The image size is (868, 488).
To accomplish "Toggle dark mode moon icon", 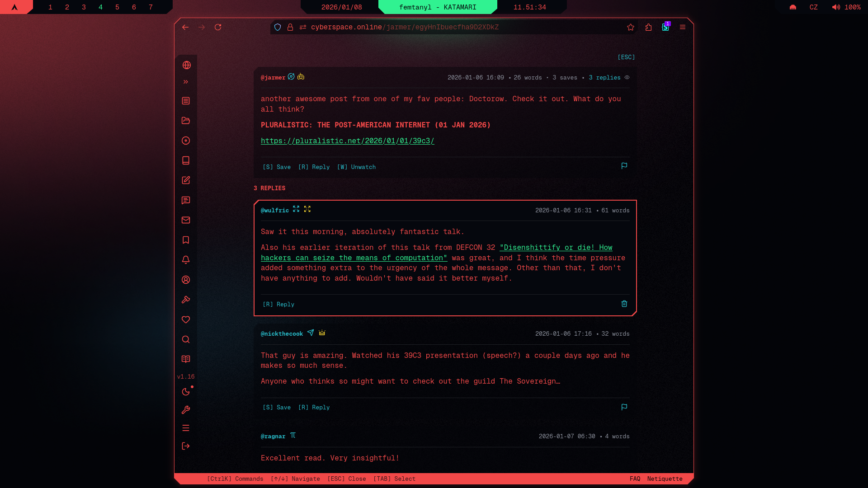I will (186, 392).
